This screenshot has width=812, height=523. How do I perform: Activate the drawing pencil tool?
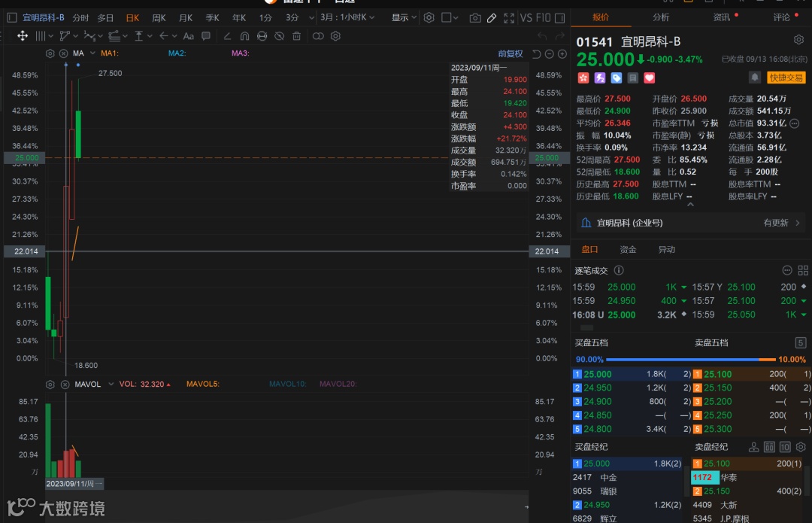coord(492,18)
